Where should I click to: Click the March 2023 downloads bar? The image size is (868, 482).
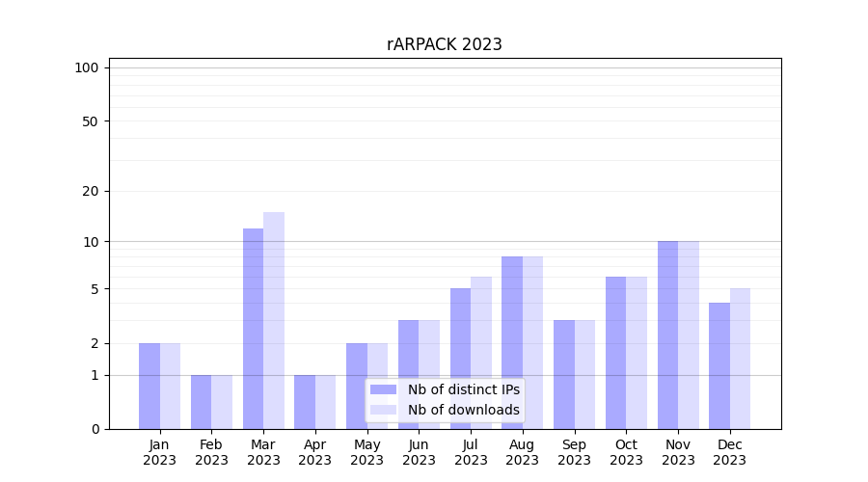(274, 320)
